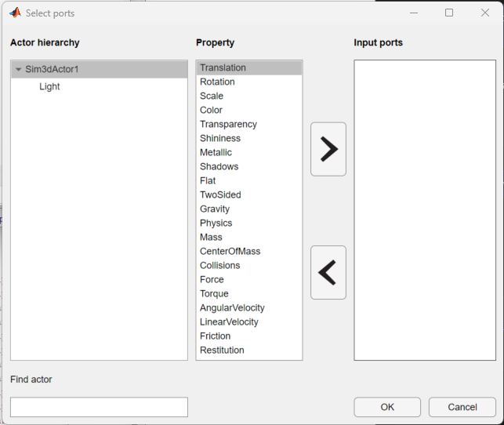Click inside the Input ports list box

point(425,210)
